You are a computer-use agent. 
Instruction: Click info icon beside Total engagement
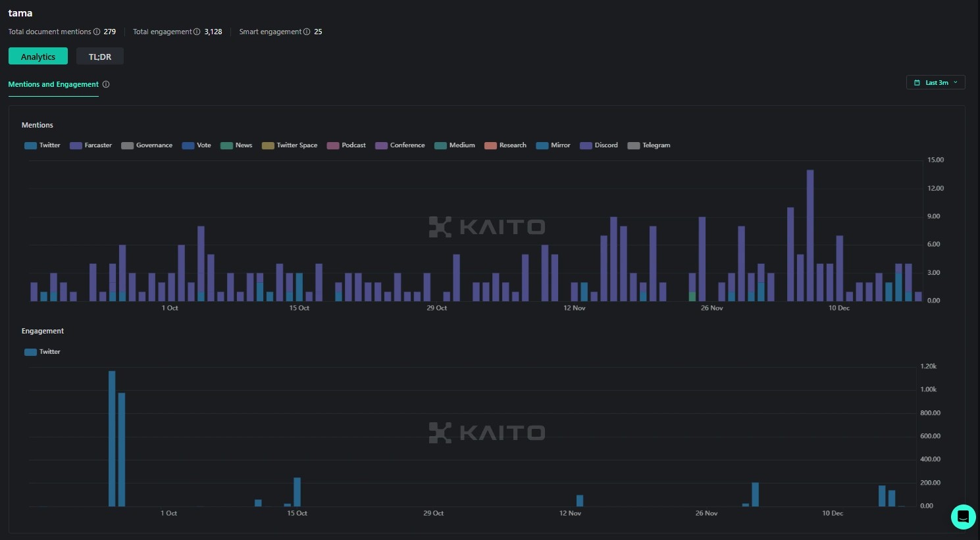point(197,32)
